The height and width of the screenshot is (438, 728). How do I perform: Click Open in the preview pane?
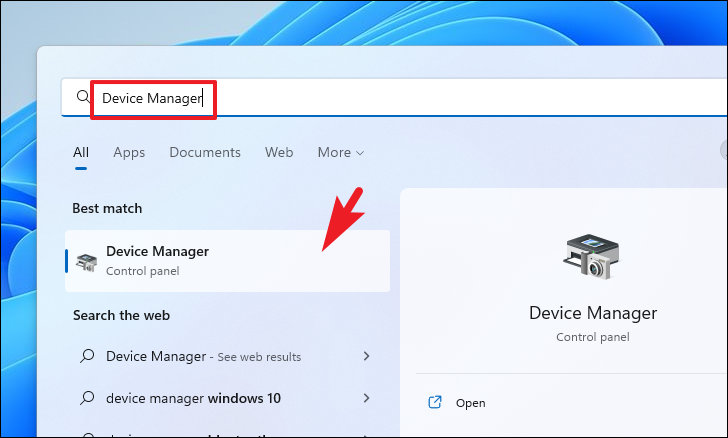[470, 403]
